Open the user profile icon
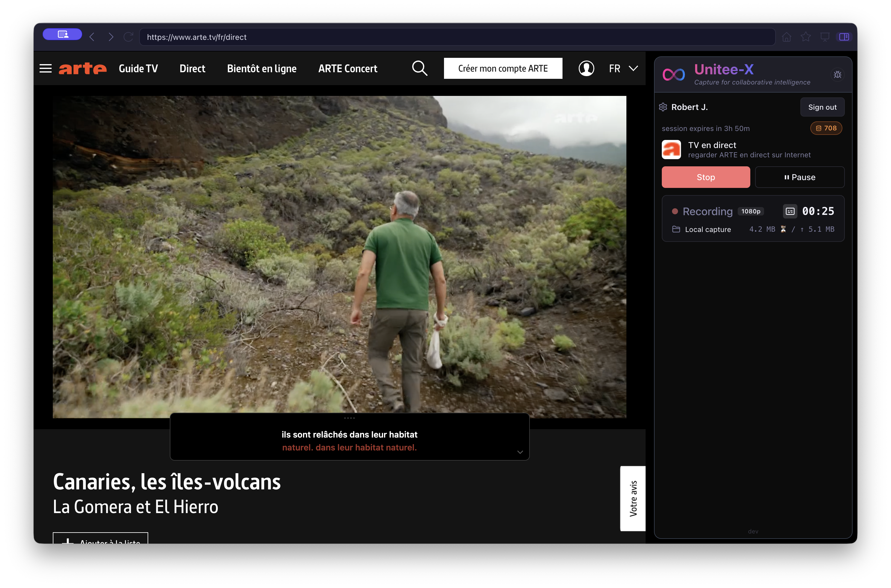 586,68
